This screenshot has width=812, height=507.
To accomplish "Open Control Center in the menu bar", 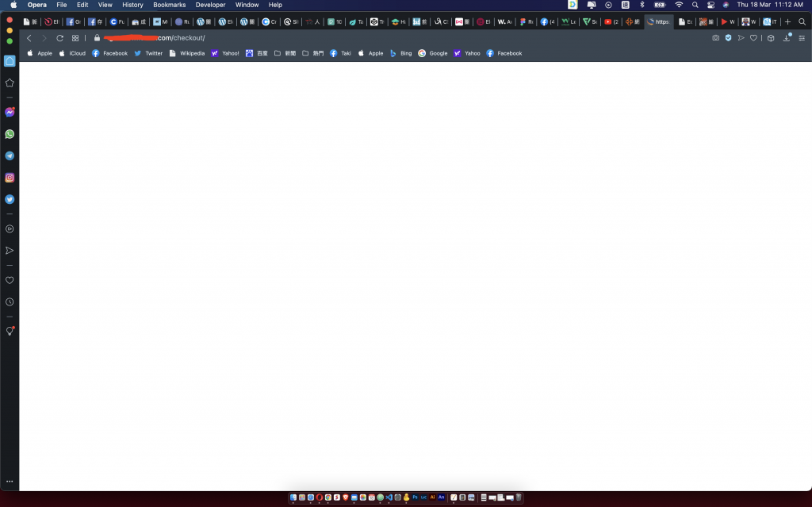I will tap(710, 5).
